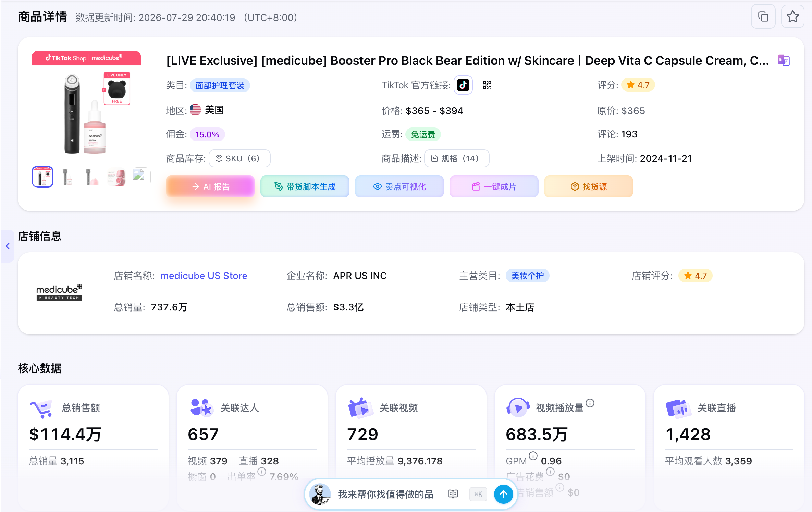Screen dimensions: 812x512
Task: Select the fourth pink jar thumbnail
Action: click(x=116, y=177)
